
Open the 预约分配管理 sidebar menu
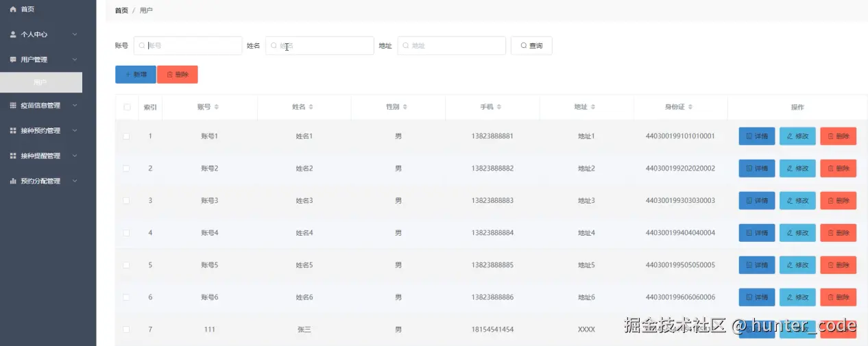pos(41,182)
